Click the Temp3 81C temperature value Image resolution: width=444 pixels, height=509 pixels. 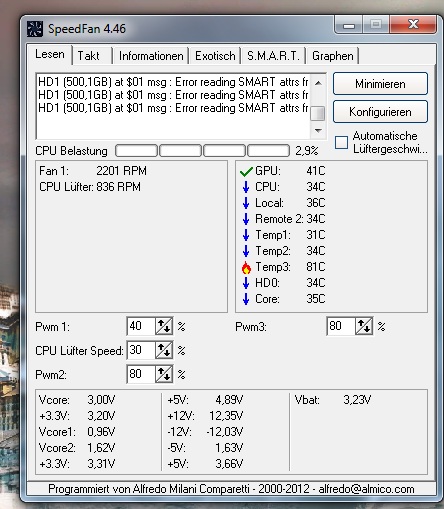click(x=316, y=267)
